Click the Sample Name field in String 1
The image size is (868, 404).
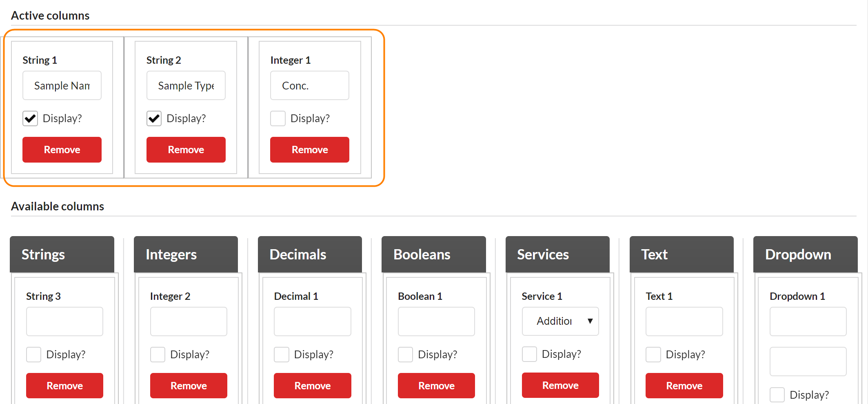pos(62,86)
